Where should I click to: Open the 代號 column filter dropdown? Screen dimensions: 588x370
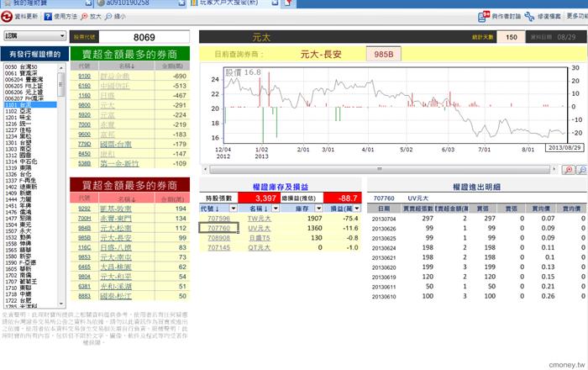coord(234,209)
